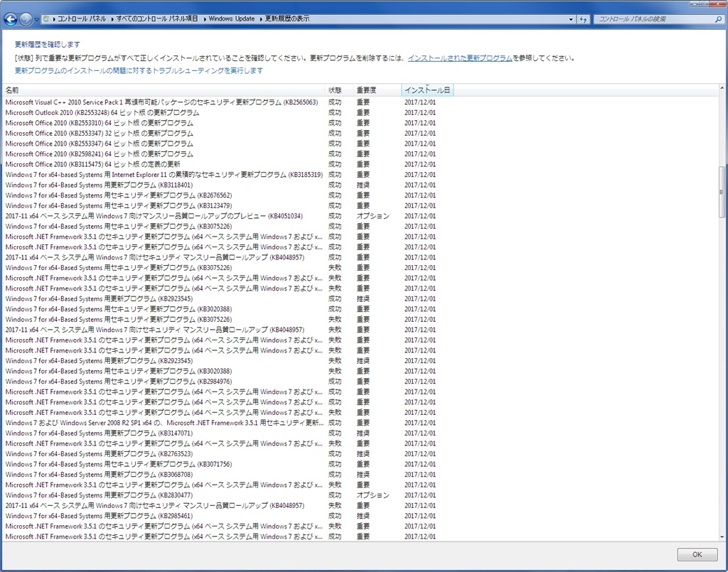Click the search magnifier icon
Image resolution: width=728 pixels, height=572 pixels.
point(718,19)
